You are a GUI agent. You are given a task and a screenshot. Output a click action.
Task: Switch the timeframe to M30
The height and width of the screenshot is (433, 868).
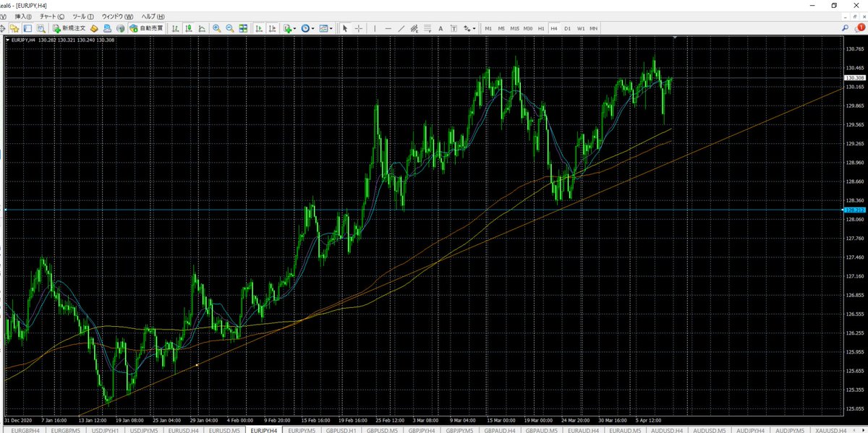[528, 28]
